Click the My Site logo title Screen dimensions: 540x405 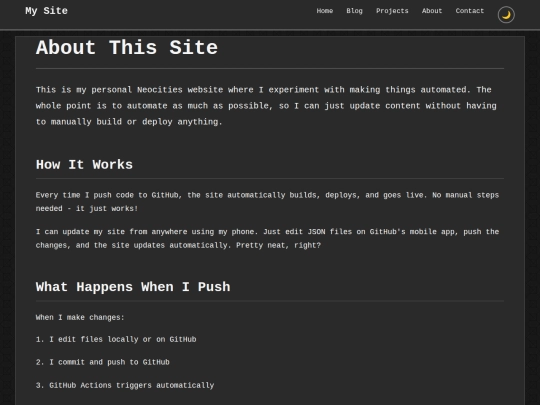(x=46, y=11)
